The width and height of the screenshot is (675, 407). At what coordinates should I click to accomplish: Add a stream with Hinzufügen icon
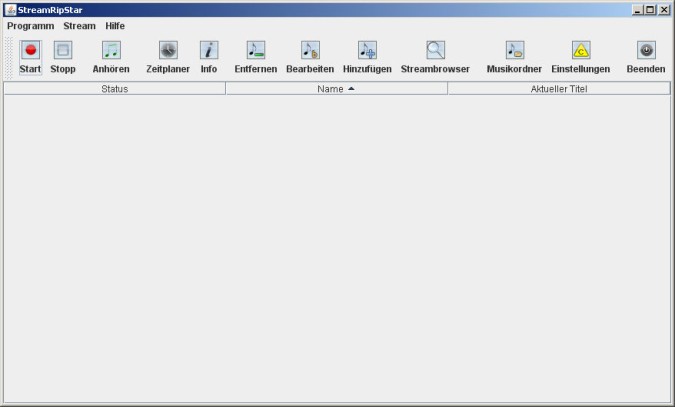click(x=367, y=50)
